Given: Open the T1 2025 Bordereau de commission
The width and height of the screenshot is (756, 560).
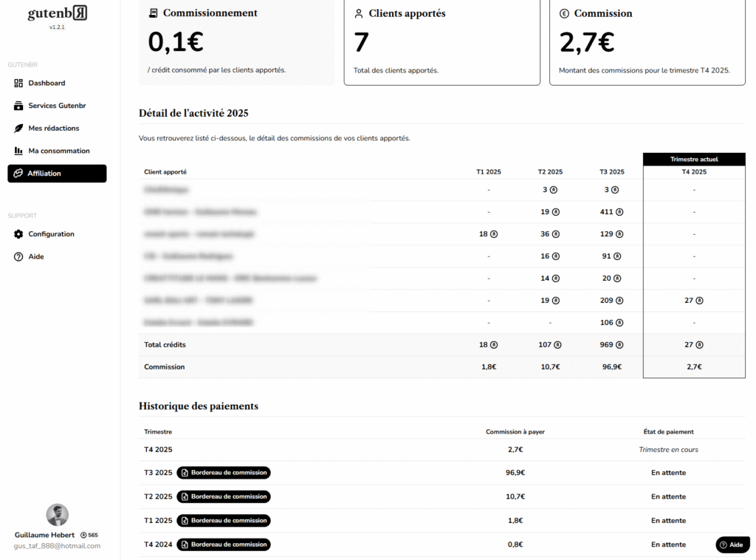Looking at the screenshot, I should click(224, 521).
